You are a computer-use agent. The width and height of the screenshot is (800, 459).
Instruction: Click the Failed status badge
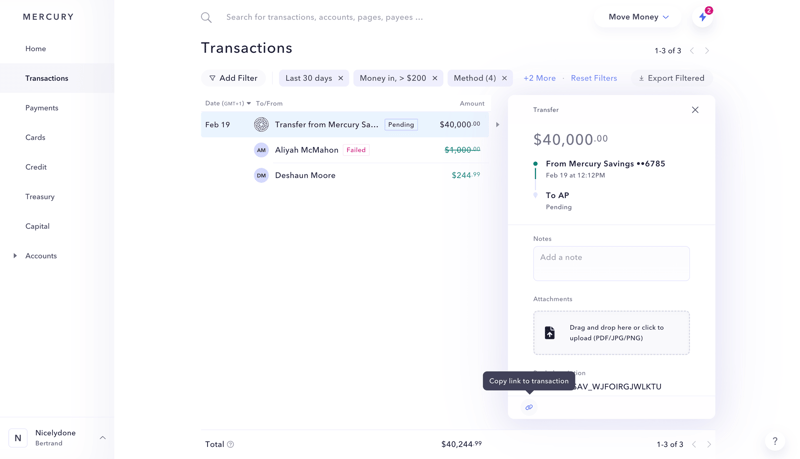[356, 150]
